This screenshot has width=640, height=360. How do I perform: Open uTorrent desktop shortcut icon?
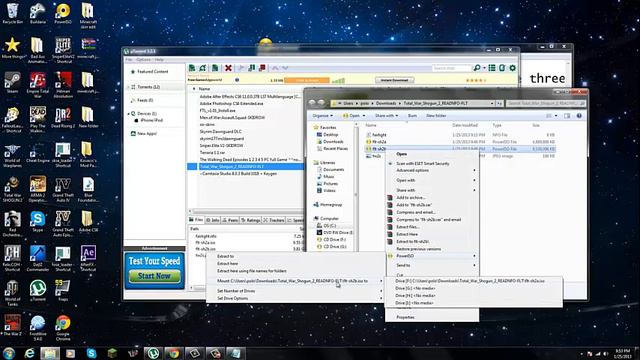click(38, 291)
